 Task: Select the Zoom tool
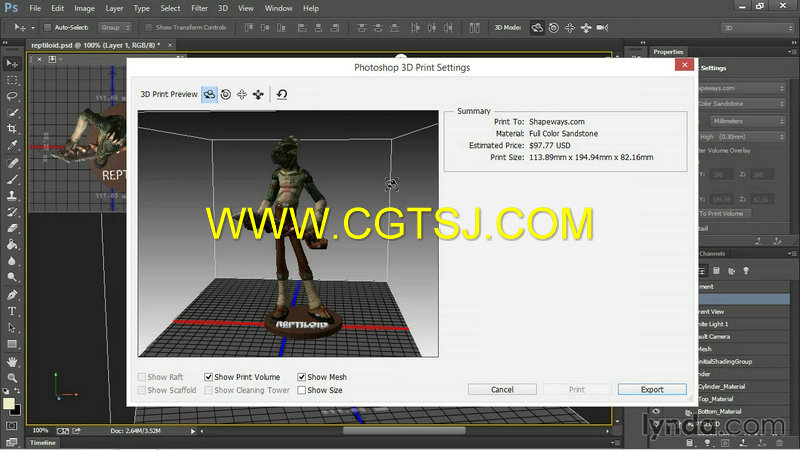pos(12,378)
